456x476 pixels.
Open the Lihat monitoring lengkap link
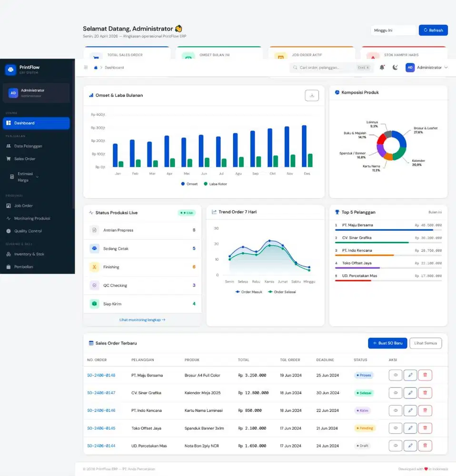tap(142, 320)
